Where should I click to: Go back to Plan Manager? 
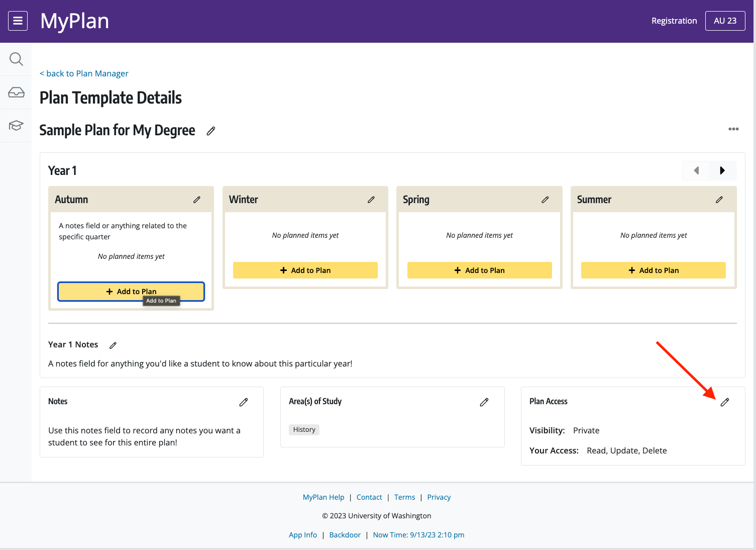click(84, 73)
